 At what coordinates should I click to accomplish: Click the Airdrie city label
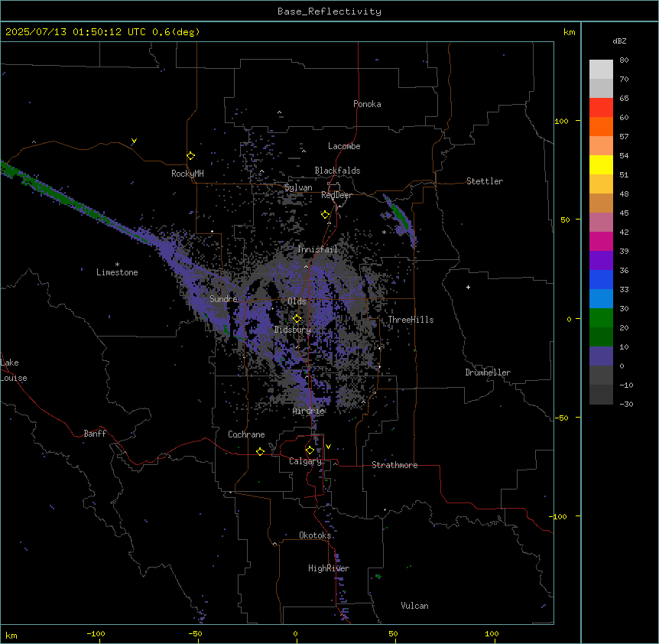[x=309, y=411]
